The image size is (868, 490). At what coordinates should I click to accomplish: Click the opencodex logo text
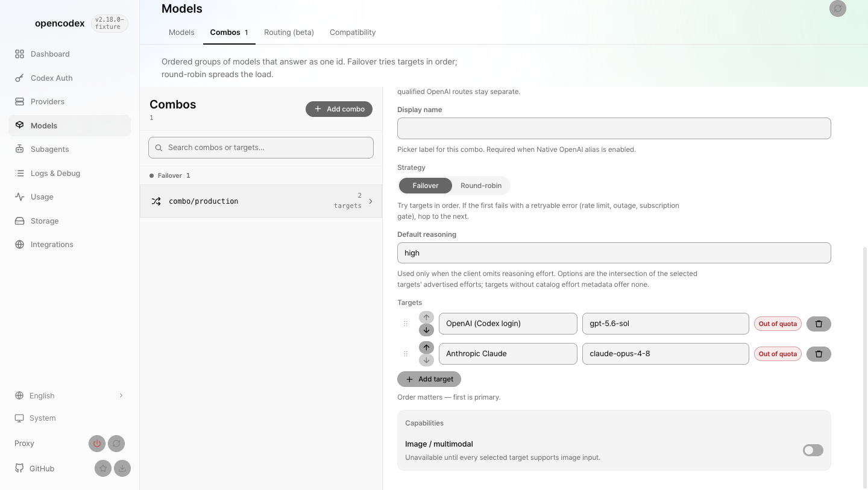point(60,24)
